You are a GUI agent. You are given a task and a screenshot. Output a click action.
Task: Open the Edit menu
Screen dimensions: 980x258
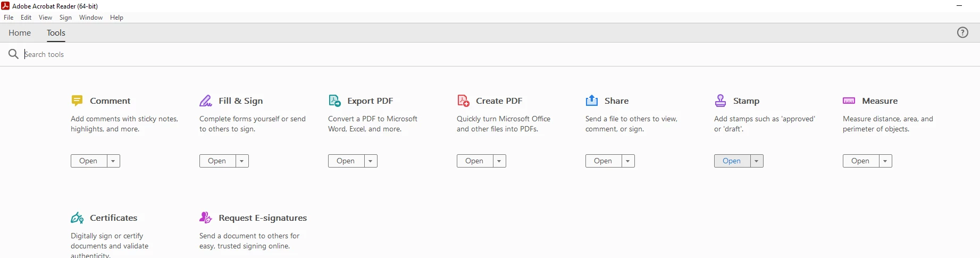point(26,18)
